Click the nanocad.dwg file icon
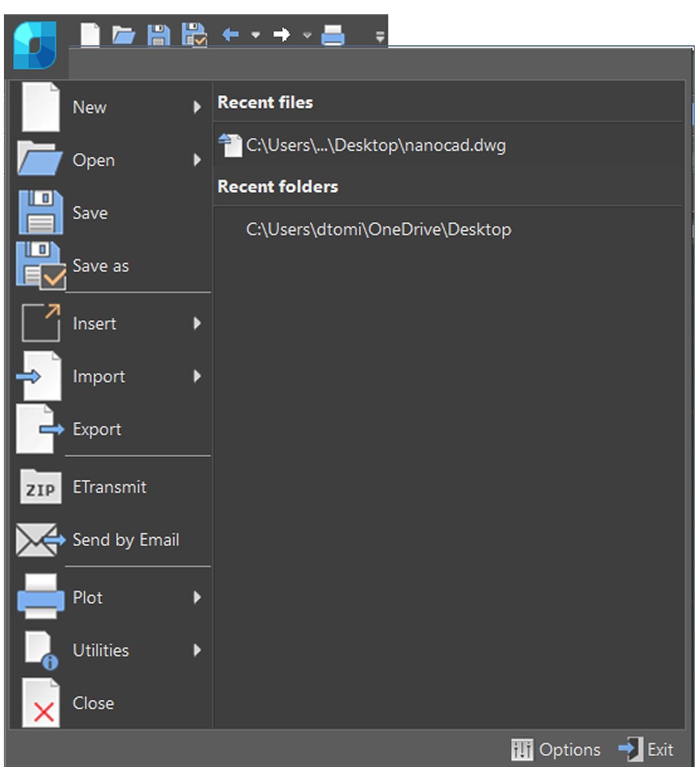 coord(230,145)
